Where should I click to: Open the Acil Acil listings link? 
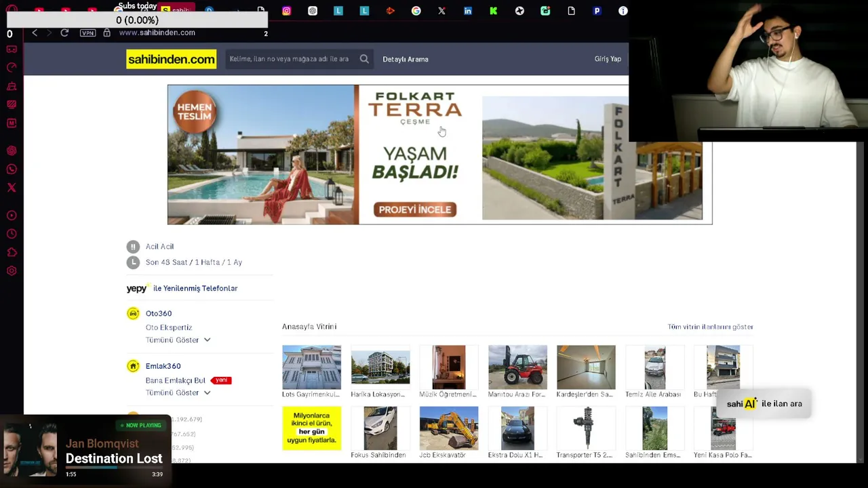pyautogui.click(x=159, y=247)
